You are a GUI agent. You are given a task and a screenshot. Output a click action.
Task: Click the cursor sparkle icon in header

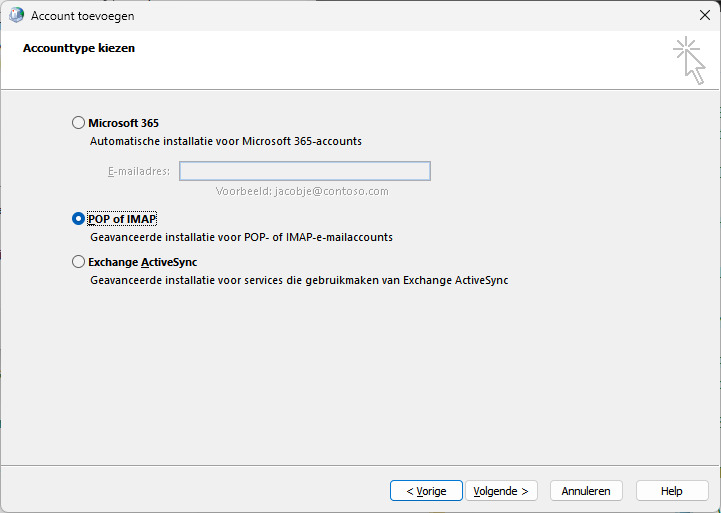tap(689, 61)
